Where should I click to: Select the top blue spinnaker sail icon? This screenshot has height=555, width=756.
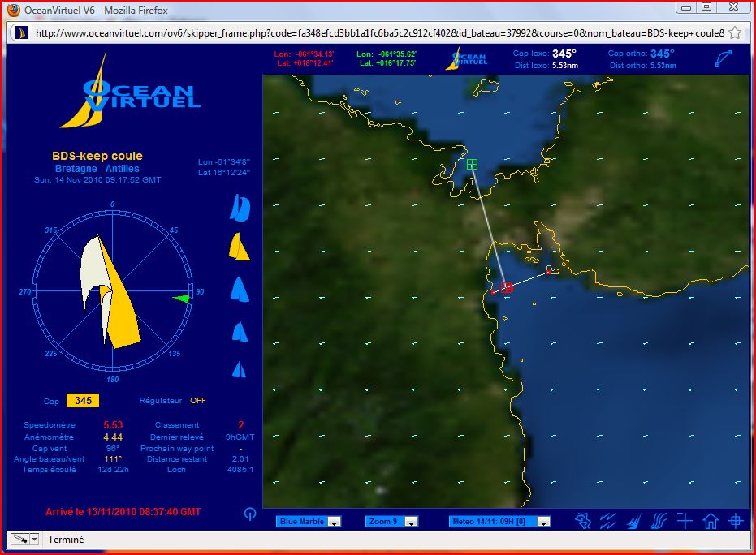tap(240, 208)
